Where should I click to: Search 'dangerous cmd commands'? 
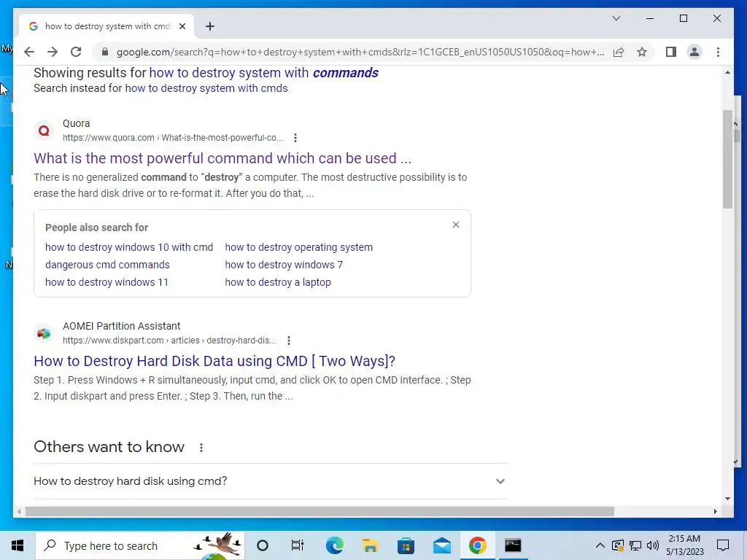107,265
